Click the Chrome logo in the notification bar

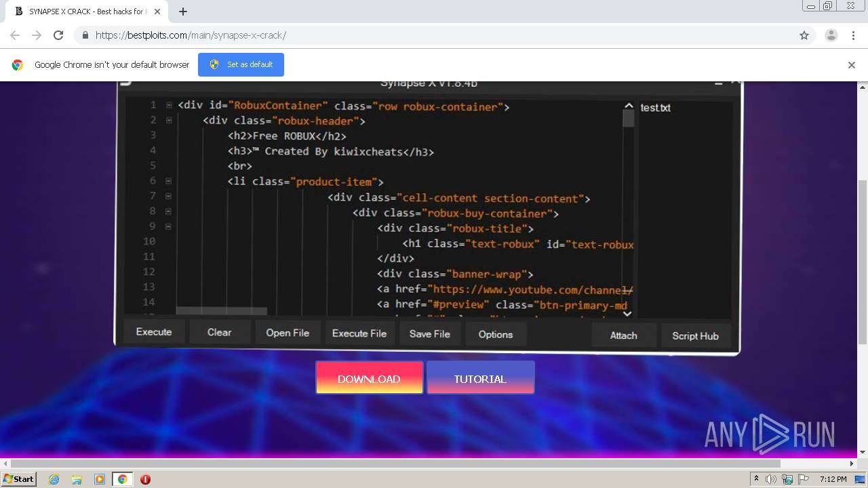18,65
